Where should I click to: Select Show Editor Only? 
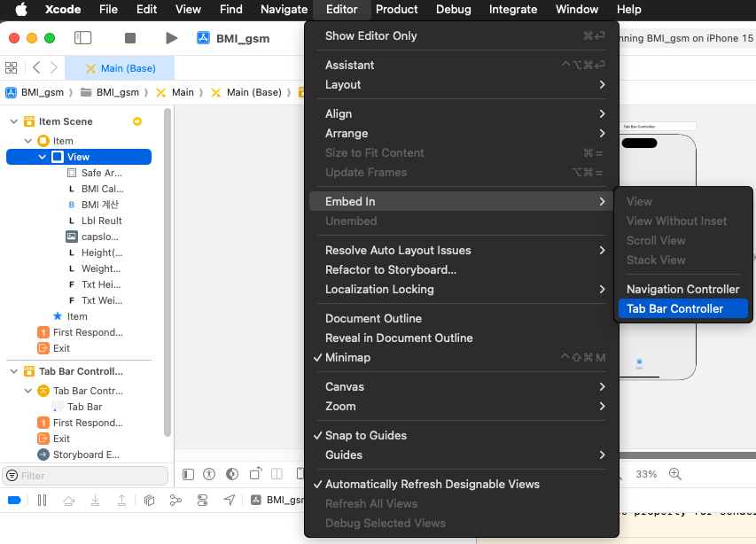[x=462, y=35]
